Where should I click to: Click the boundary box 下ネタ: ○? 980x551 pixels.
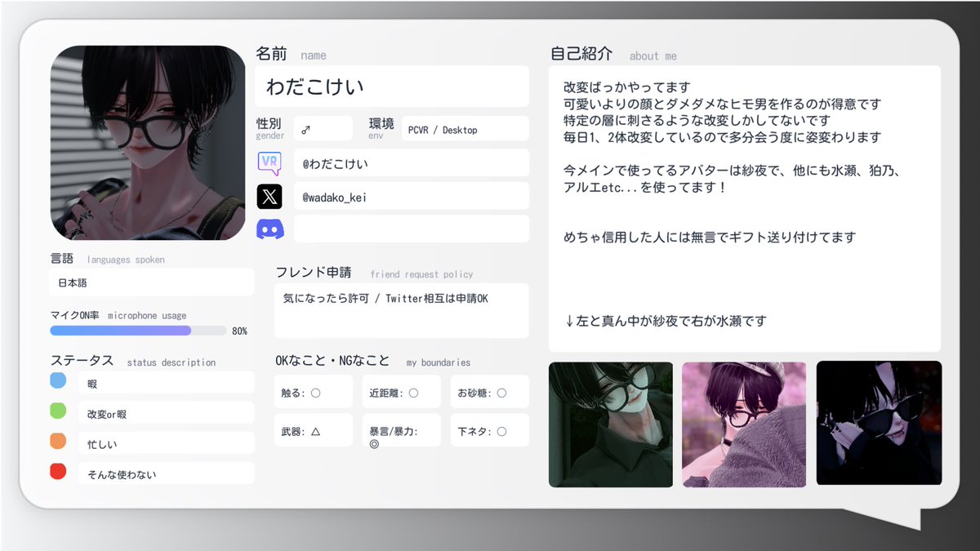click(489, 430)
